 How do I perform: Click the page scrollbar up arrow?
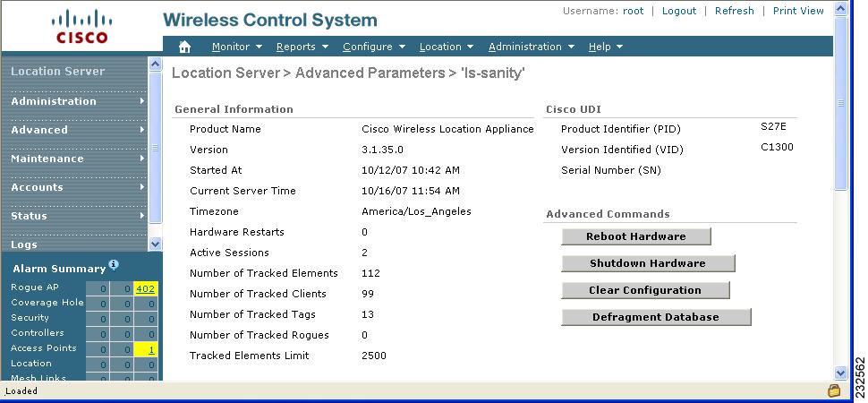(840, 9)
